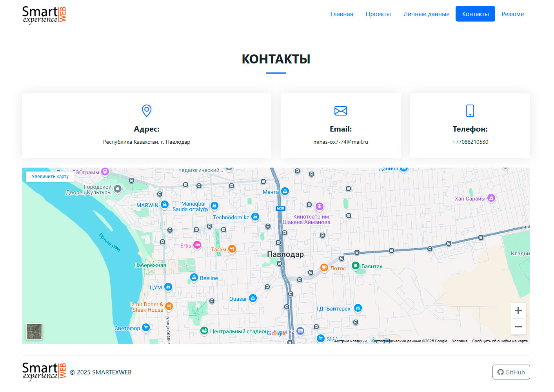554x392 pixels.
Task: Click the Увеличить карту button
Action: (50, 177)
